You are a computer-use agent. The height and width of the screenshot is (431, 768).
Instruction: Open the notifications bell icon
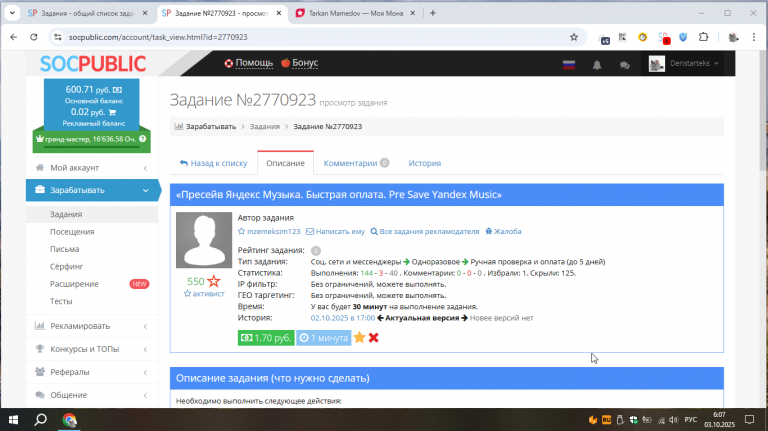pos(597,65)
